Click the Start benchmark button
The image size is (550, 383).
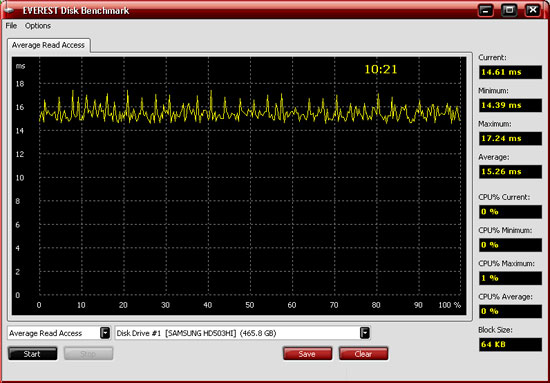(x=32, y=354)
